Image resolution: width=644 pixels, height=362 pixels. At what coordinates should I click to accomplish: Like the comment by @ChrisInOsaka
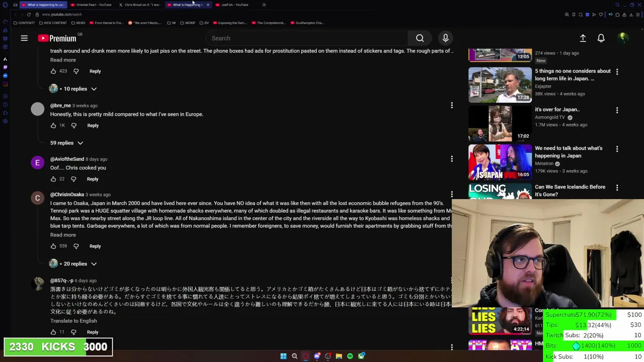[53, 246]
